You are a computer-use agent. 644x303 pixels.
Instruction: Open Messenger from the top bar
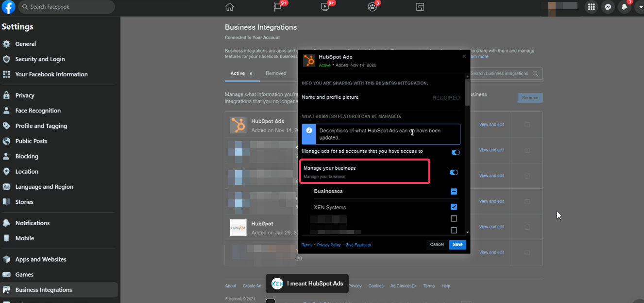click(608, 7)
